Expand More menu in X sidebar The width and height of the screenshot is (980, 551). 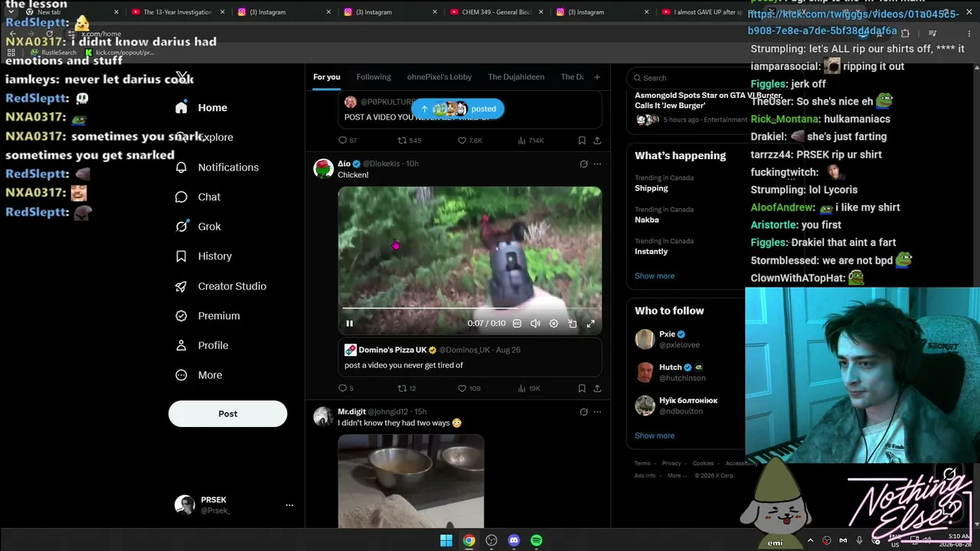pos(199,376)
